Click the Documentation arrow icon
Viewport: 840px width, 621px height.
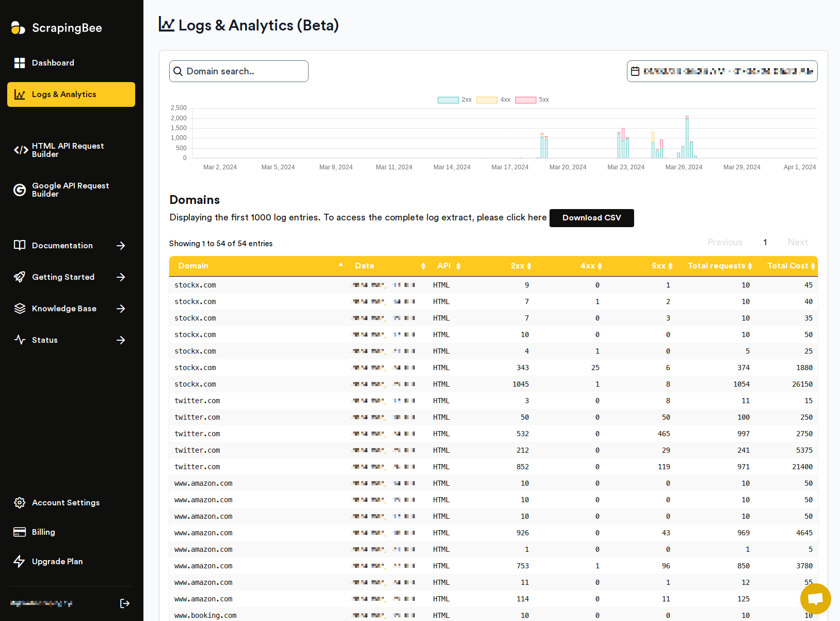coord(121,246)
